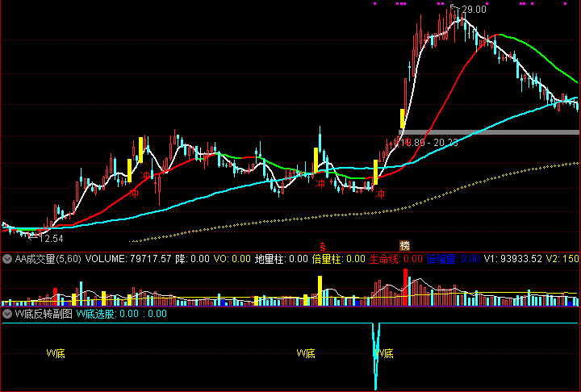
Task: Click the red S signal marker
Action: [323, 246]
